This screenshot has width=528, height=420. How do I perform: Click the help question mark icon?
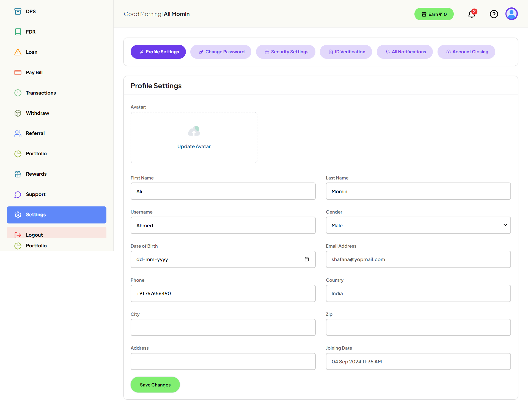point(494,14)
